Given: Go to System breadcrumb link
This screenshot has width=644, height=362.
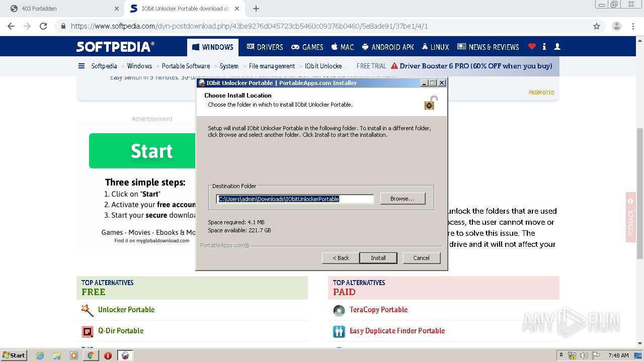Looking at the screenshot, I should tap(229, 66).
